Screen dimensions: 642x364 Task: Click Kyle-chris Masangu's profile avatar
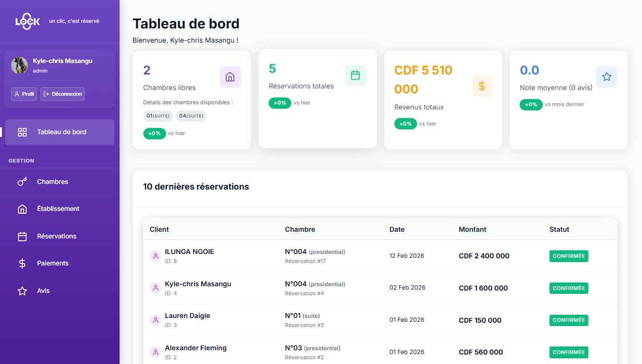click(19, 65)
